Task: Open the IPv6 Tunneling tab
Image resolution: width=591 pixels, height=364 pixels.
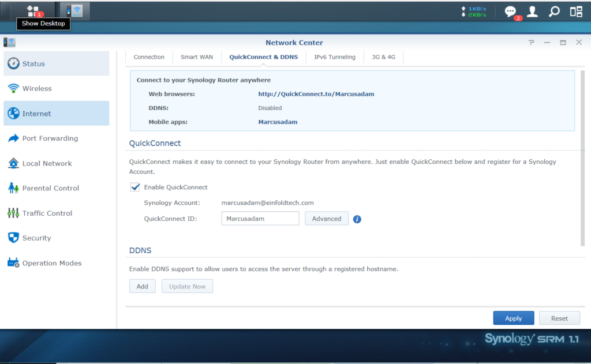Action: [x=335, y=57]
